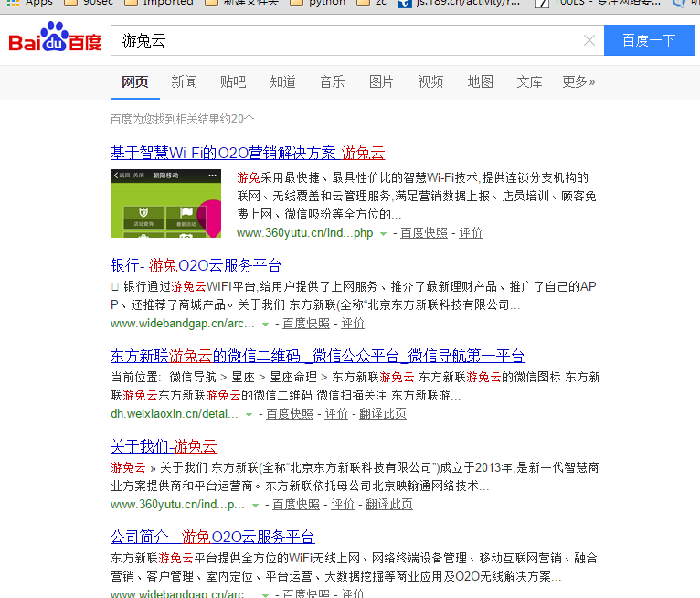The height and width of the screenshot is (598, 700).
Task: Open the js.189.cn/activity bookmark
Action: (x=459, y=3)
